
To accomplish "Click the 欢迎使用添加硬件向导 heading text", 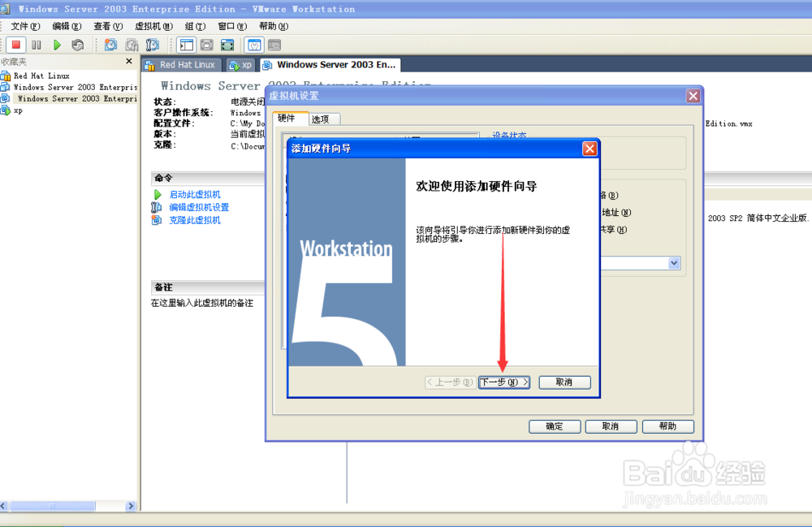I will (x=477, y=187).
